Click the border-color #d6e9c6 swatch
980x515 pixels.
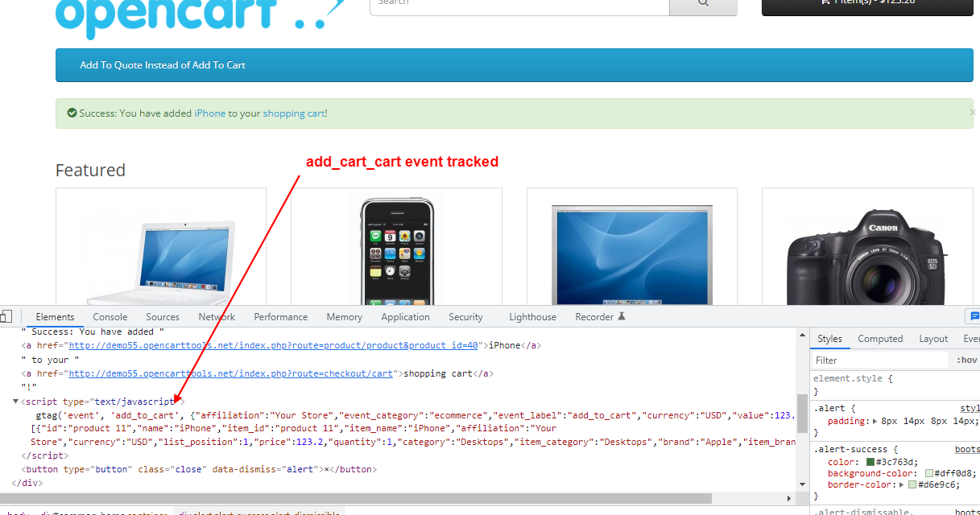912,484
